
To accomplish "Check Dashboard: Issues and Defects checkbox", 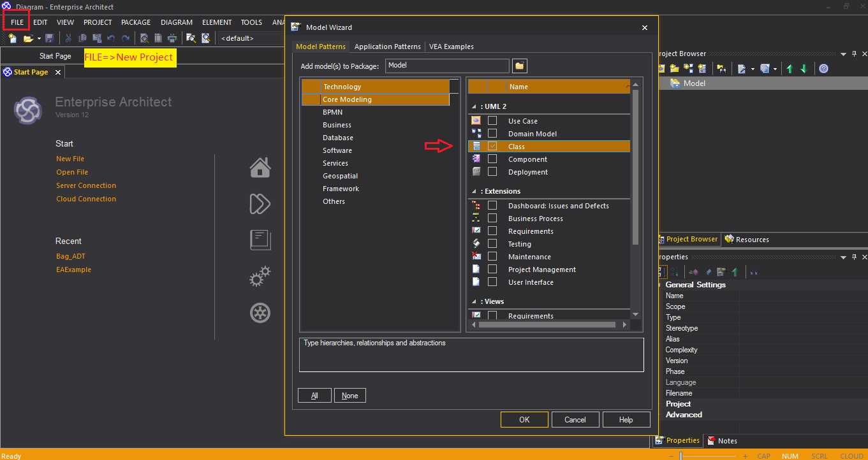I will coord(492,205).
